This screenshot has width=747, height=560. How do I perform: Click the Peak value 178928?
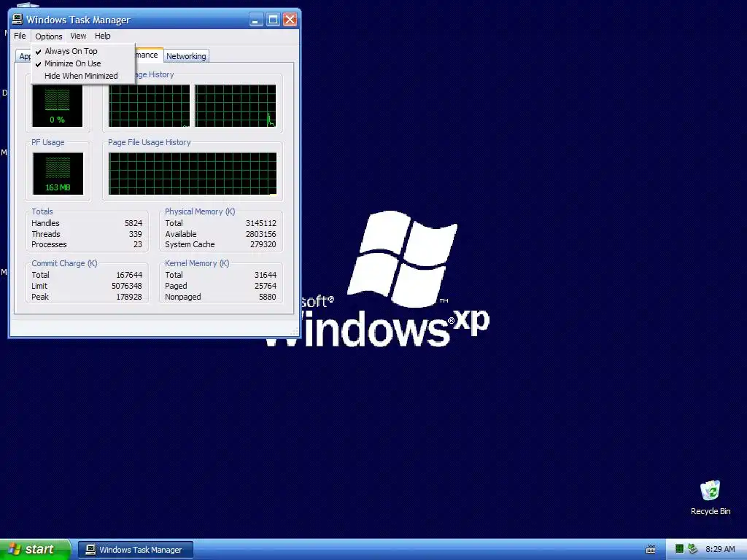129,297
